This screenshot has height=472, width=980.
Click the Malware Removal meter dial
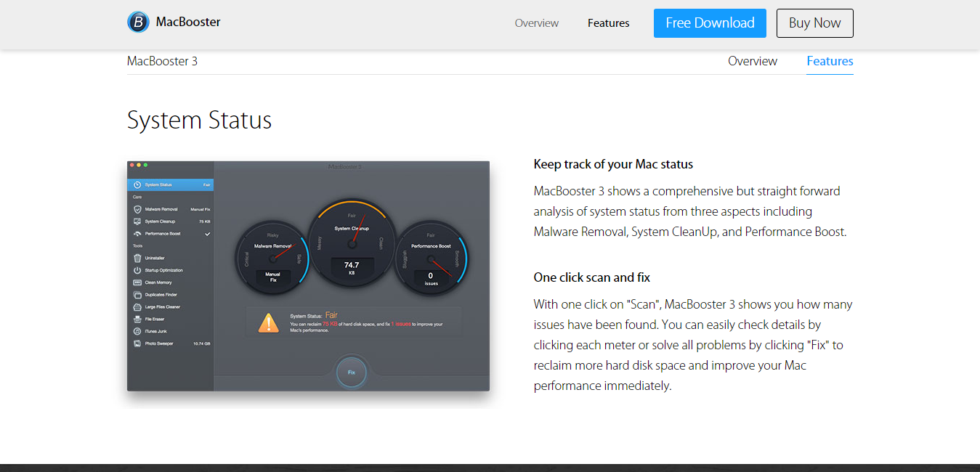272,259
